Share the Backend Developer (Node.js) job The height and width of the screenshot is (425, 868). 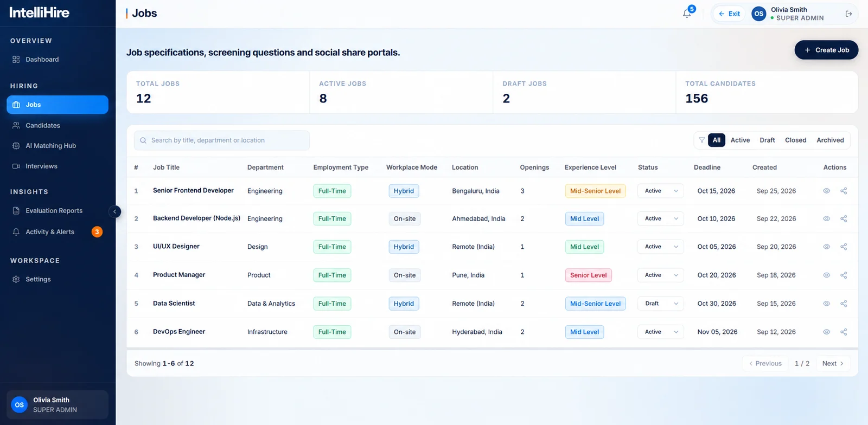[844, 219]
